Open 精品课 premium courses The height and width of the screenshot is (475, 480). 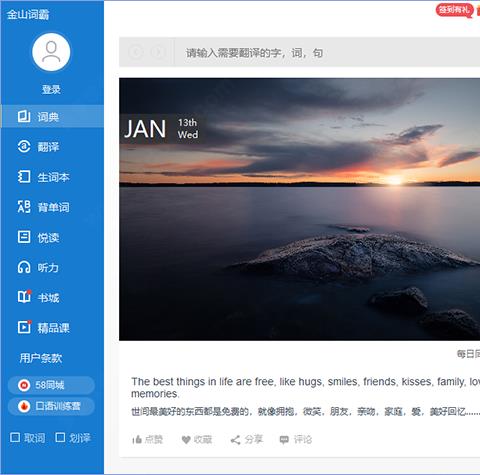point(52,328)
